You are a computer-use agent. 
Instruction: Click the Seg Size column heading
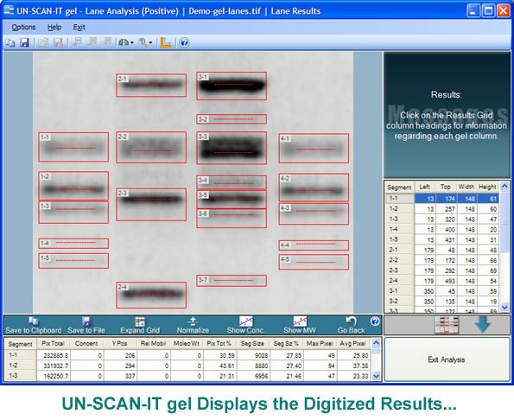pyautogui.click(x=252, y=344)
